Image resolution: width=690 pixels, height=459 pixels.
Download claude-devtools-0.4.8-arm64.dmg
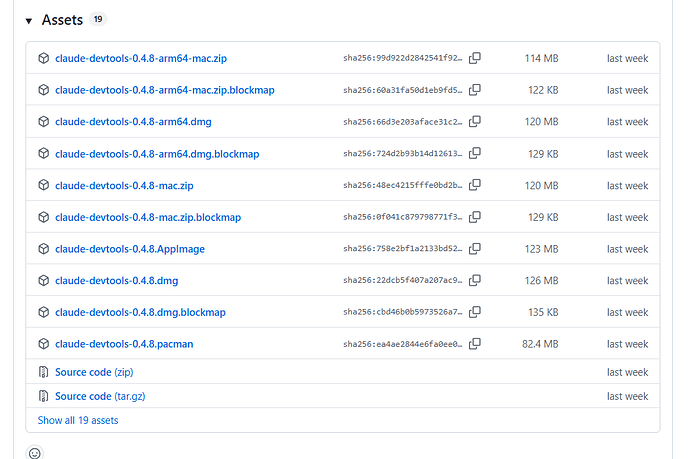[x=133, y=121]
